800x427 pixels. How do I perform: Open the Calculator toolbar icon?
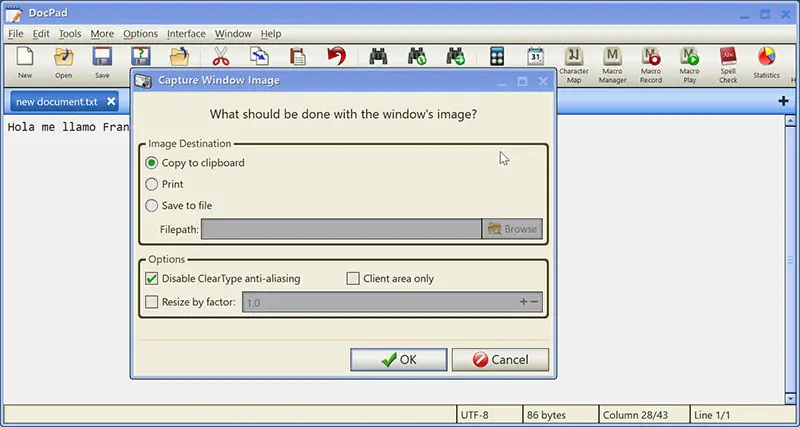[497, 56]
